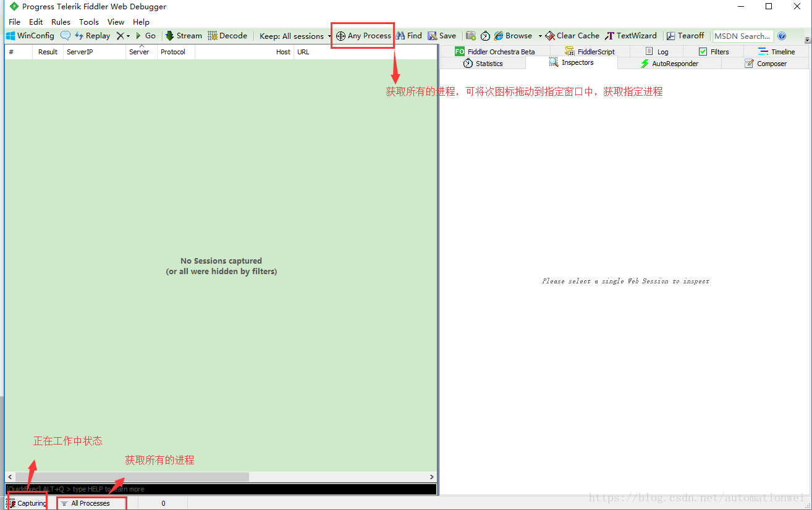Clear the WinINET cache via Clear Cache
Screen dimensions: 812x510
click(572, 36)
